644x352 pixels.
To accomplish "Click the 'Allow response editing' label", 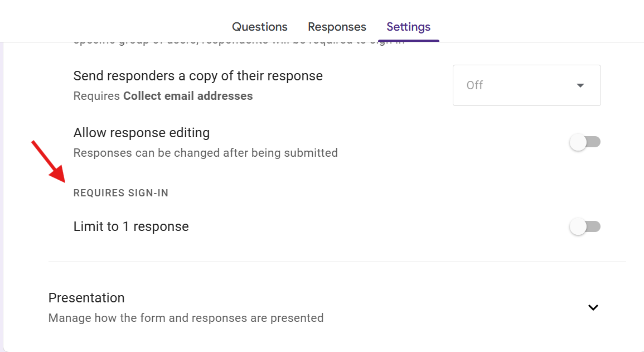I will click(x=141, y=133).
